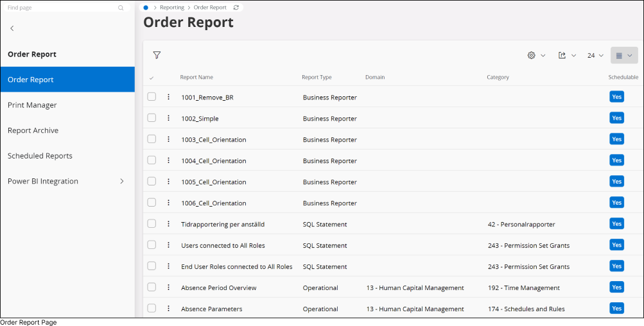The width and height of the screenshot is (644, 326).
Task: Open the settings gear dropdown
Action: (536, 56)
